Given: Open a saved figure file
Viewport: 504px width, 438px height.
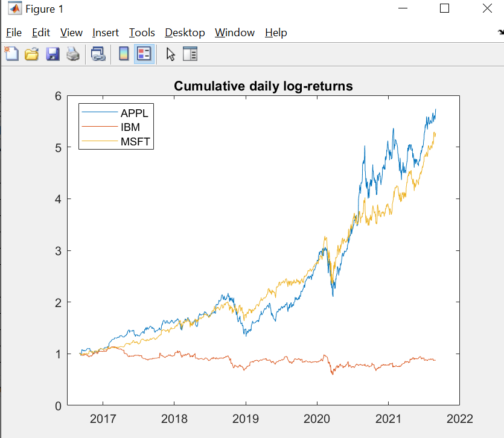Looking at the screenshot, I should pos(32,54).
